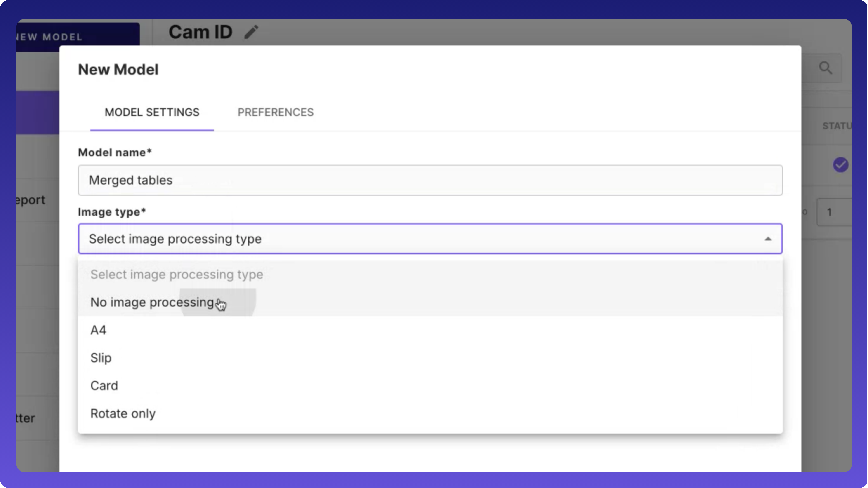Select the Card image type option
868x488 pixels.
click(104, 386)
